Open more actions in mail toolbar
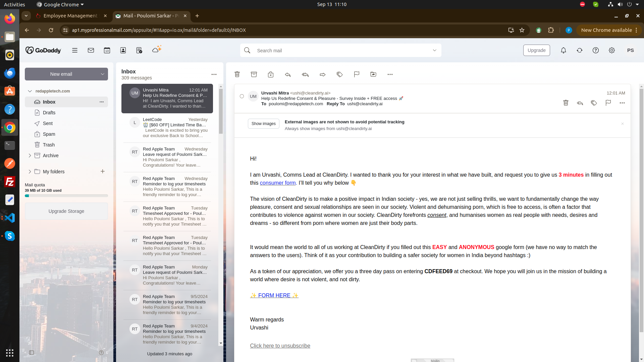Image resolution: width=644 pixels, height=362 pixels. click(390, 74)
